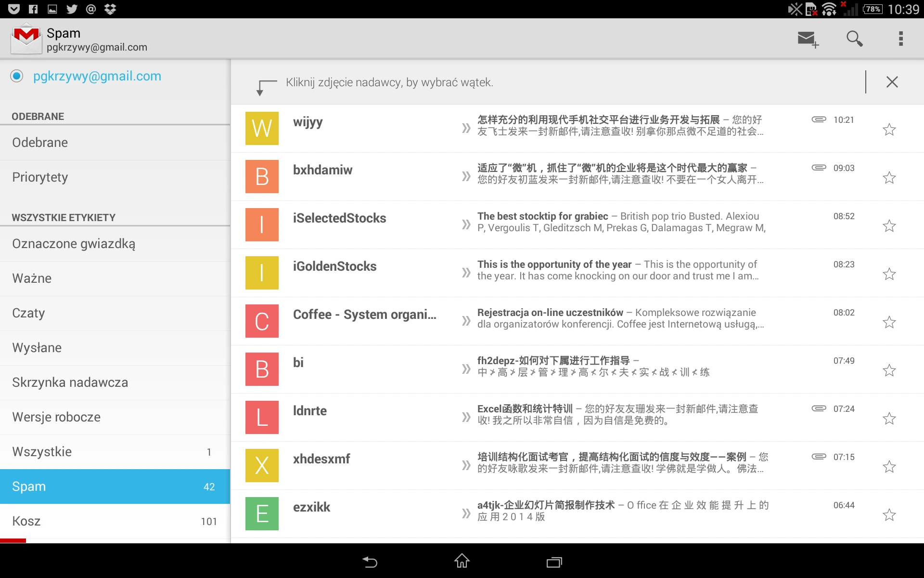The width and height of the screenshot is (924, 578).
Task: Select bxhdamiw thread via sender avatar
Action: click(x=262, y=176)
